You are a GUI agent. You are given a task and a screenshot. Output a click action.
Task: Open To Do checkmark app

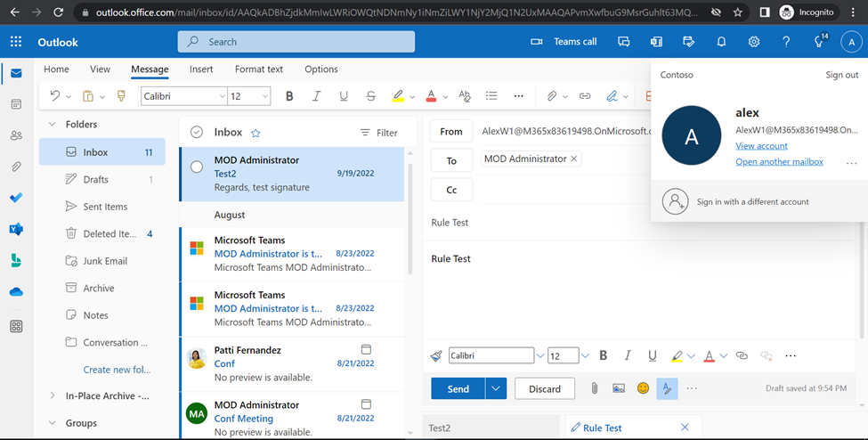(16, 198)
